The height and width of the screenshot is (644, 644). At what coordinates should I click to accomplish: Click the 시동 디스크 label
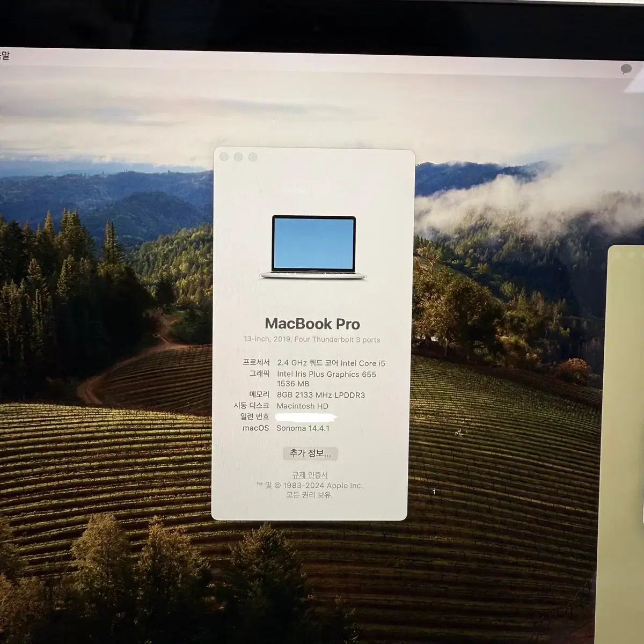click(252, 406)
